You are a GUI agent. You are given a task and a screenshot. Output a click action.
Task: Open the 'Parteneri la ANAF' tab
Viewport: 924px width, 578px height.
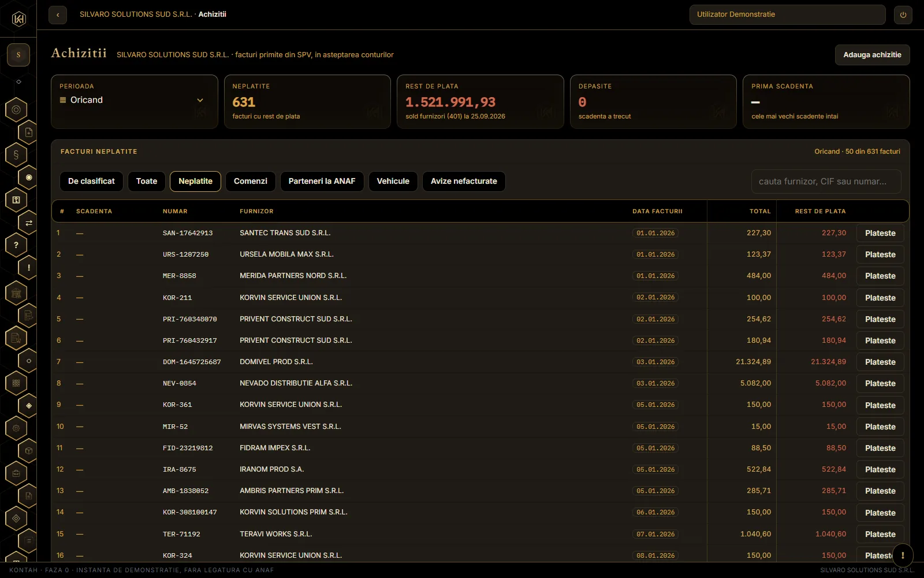(x=322, y=181)
